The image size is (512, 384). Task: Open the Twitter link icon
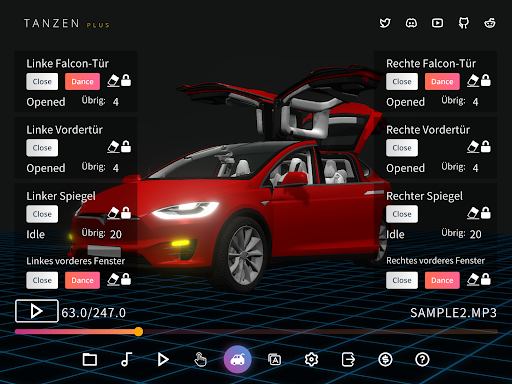pyautogui.click(x=385, y=23)
